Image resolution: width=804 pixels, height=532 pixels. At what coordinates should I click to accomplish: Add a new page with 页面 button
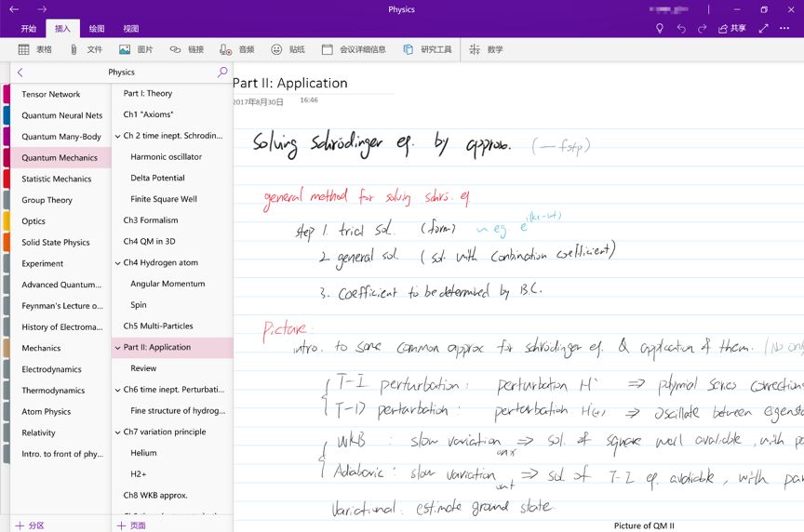click(x=130, y=525)
